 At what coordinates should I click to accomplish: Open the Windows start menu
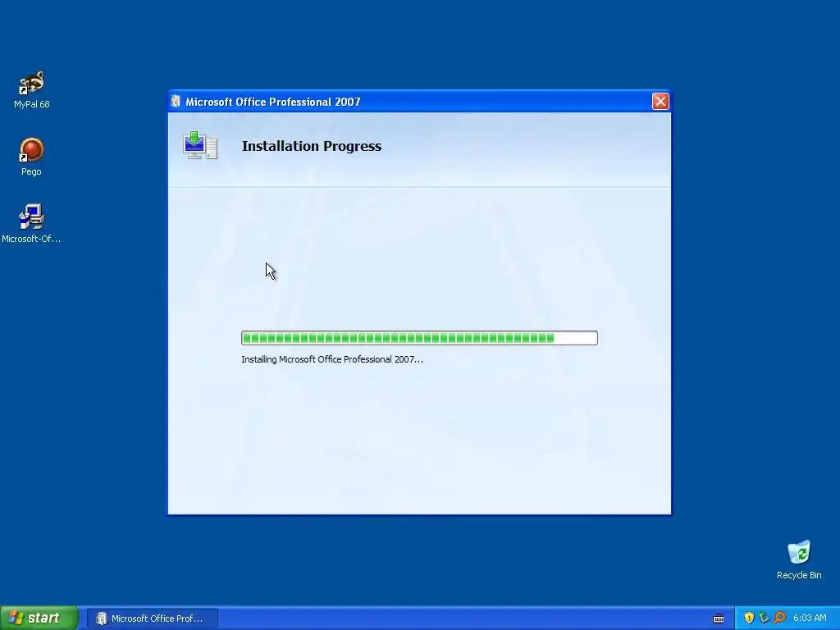[39, 618]
